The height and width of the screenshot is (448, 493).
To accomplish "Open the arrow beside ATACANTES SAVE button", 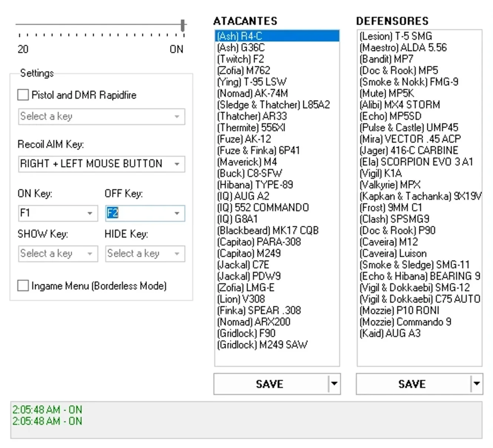I will tap(334, 384).
